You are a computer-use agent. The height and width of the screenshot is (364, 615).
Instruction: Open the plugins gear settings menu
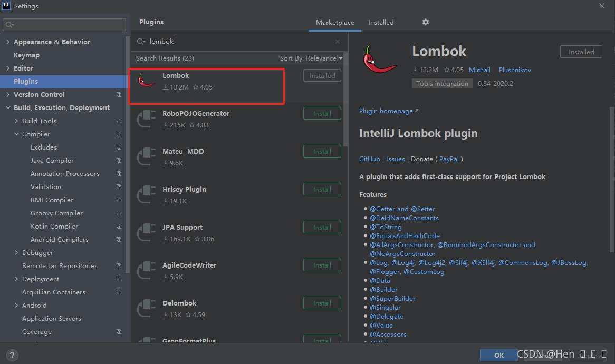coord(426,22)
